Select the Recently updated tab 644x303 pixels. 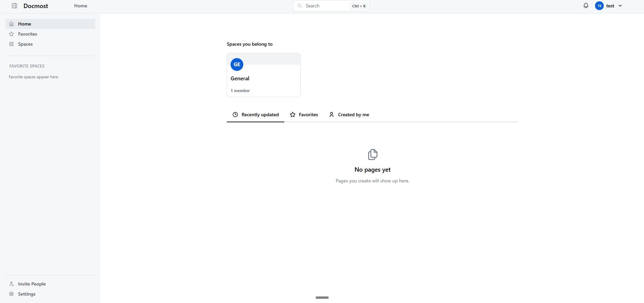click(260, 115)
